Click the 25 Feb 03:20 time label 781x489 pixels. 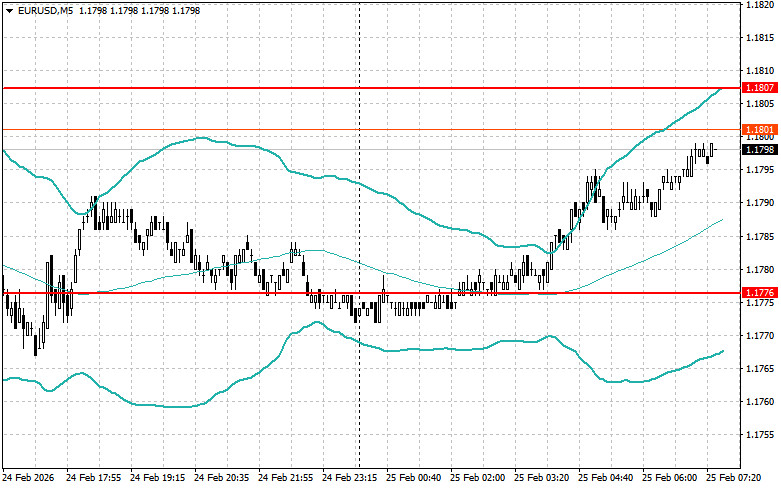[x=541, y=478]
